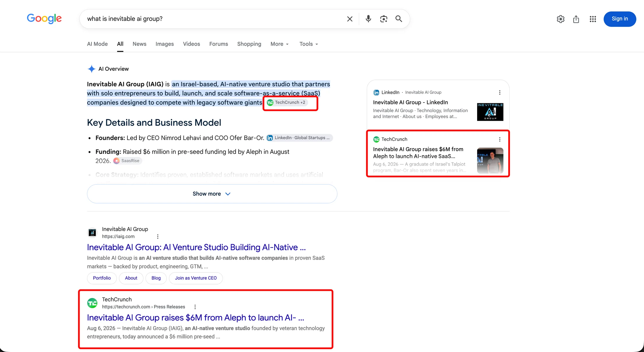
Task: Click 'Key Details and Business Model' heading
Action: tap(154, 122)
